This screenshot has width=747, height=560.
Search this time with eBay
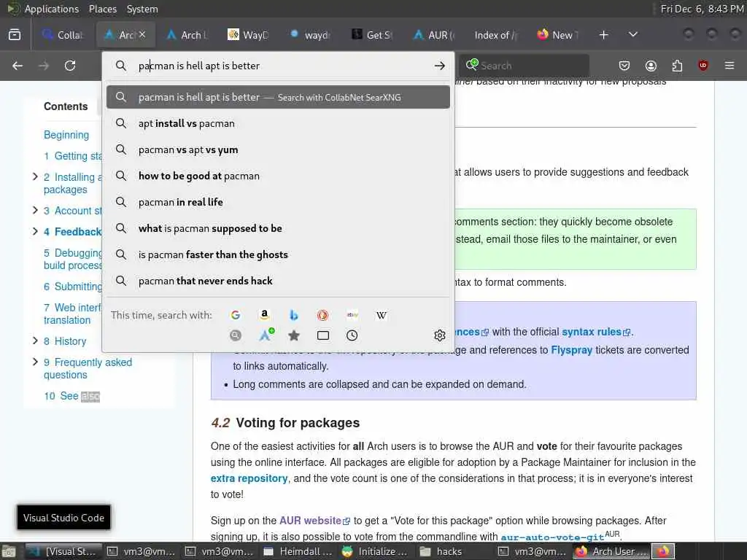352,315
